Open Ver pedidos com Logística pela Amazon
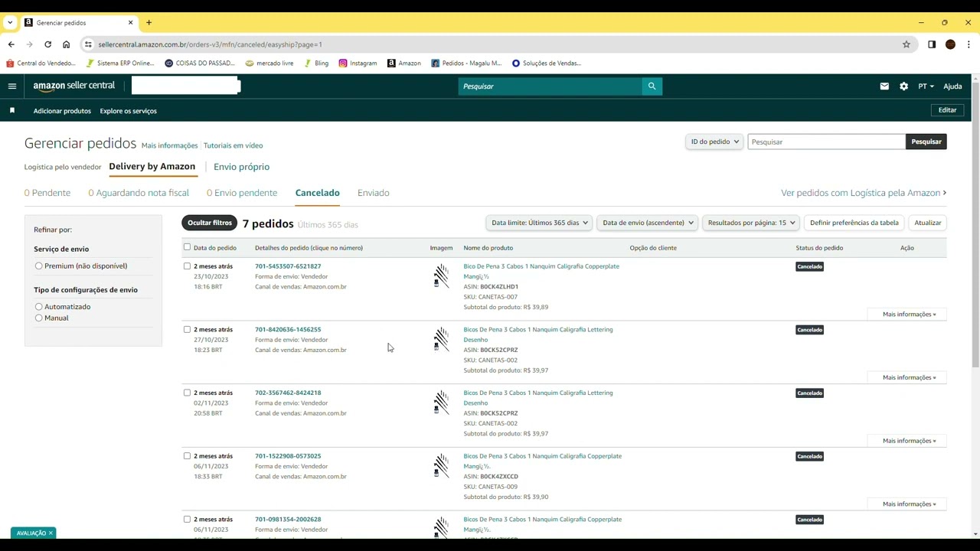Viewport: 980px width, 551px height. tap(864, 193)
